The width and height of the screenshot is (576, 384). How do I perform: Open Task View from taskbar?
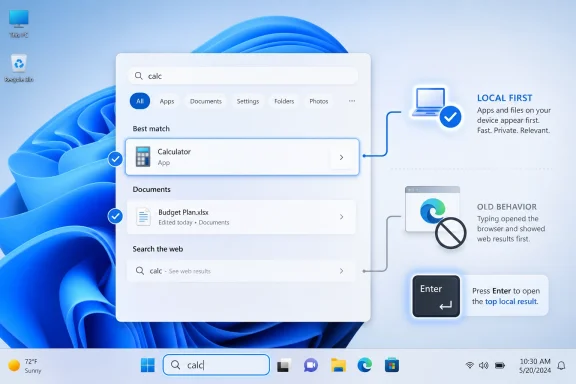pos(284,365)
